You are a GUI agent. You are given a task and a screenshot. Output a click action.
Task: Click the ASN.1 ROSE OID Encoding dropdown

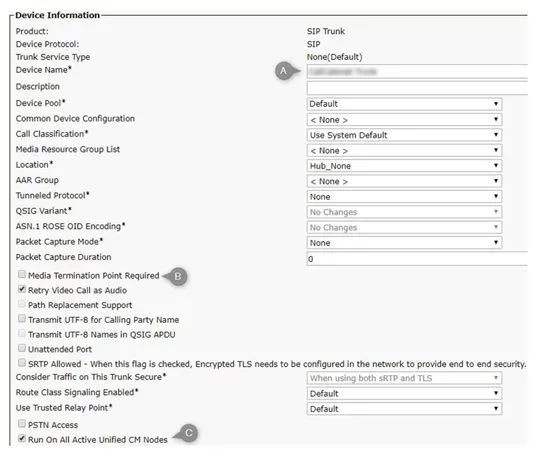pos(404,227)
